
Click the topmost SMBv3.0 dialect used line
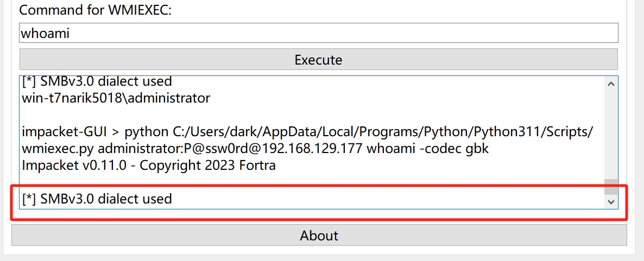tap(97, 81)
